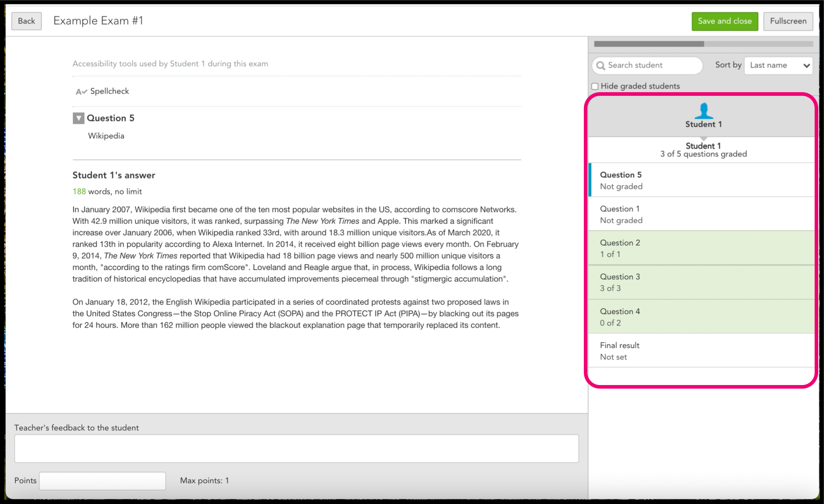Click the Question 5 heading
824x504 pixels.
click(110, 118)
